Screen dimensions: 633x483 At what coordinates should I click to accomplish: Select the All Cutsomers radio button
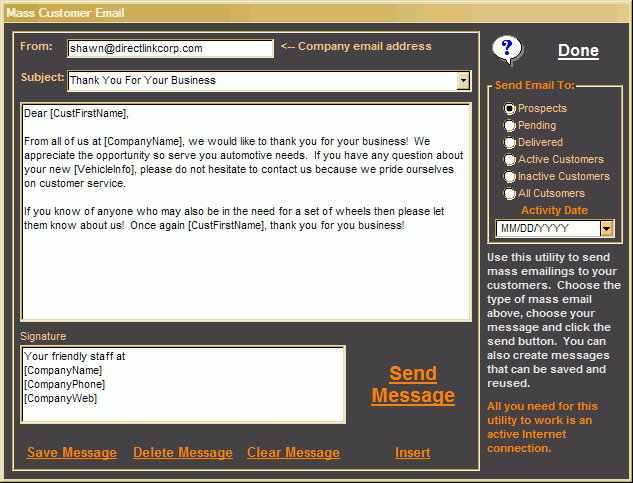509,193
